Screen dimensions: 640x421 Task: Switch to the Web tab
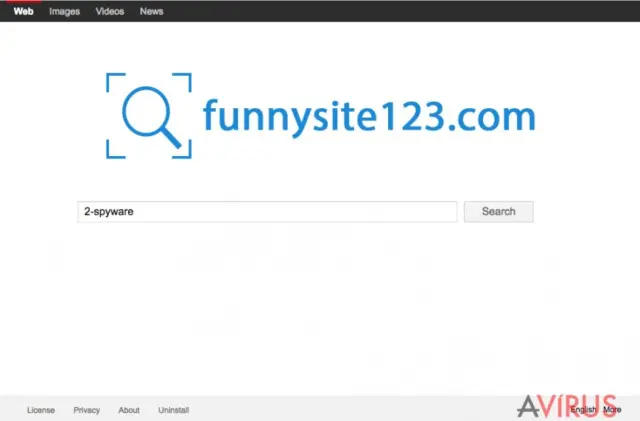point(23,11)
